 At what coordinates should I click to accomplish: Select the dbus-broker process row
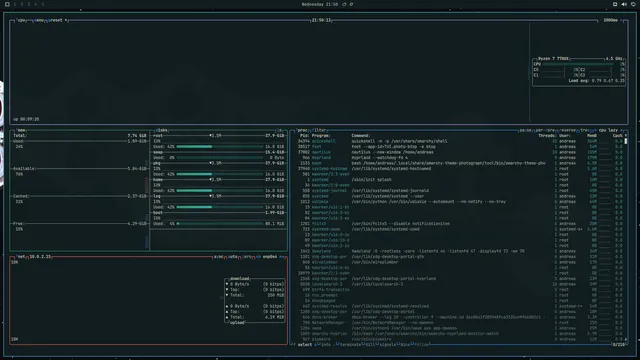tap(460, 317)
